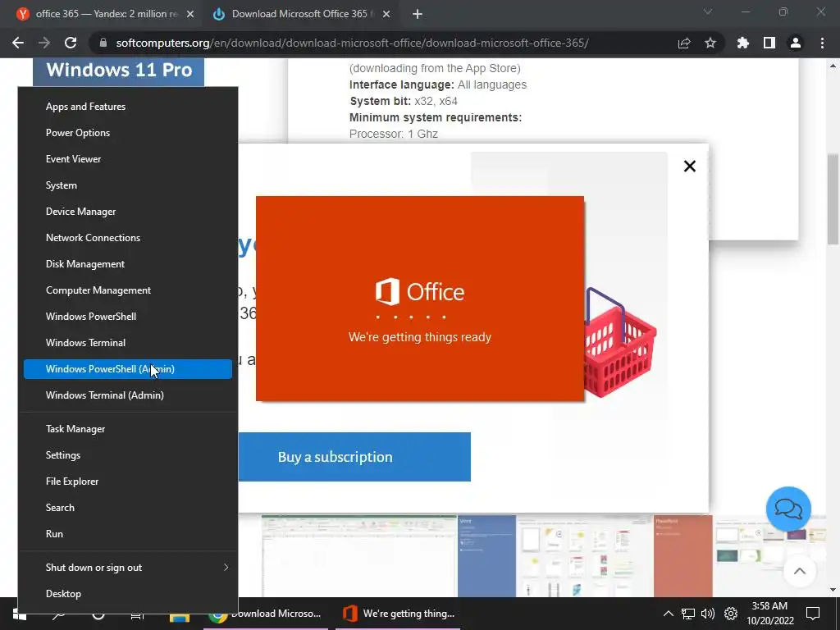The height and width of the screenshot is (630, 840).
Task: Open the Word screenshot thumbnail
Action: [x=555, y=556]
